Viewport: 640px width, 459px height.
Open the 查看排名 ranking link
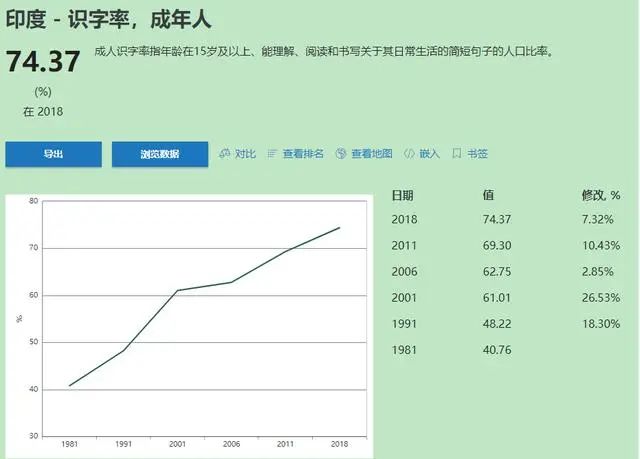(303, 154)
